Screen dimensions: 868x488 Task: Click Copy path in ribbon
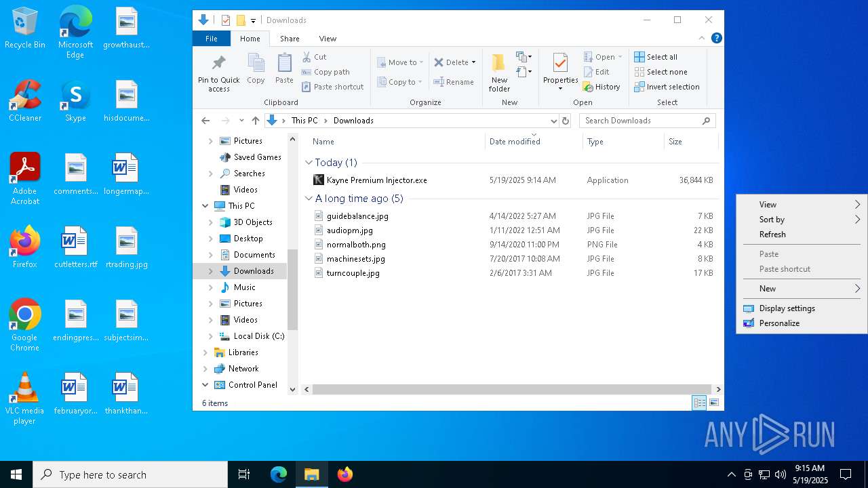click(x=325, y=72)
